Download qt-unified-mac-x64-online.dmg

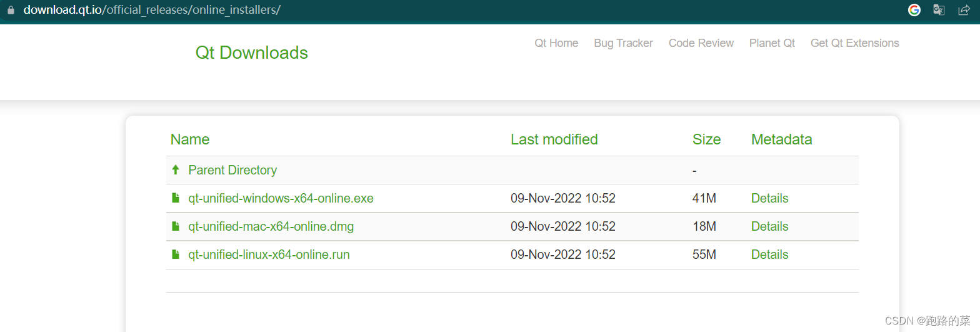coord(271,226)
